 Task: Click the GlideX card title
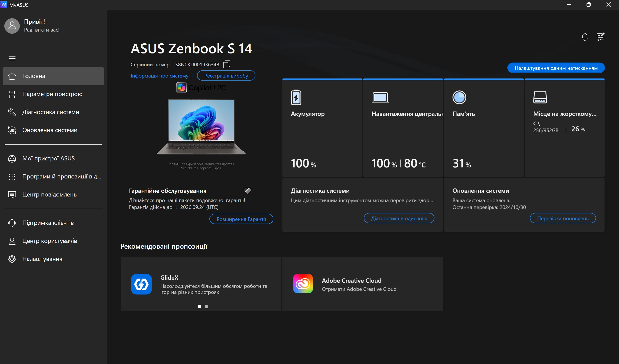click(169, 278)
